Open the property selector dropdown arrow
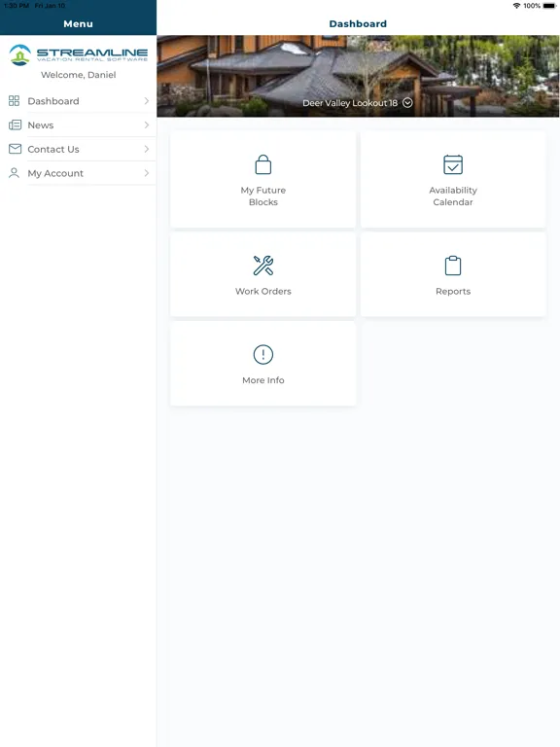 click(x=407, y=102)
